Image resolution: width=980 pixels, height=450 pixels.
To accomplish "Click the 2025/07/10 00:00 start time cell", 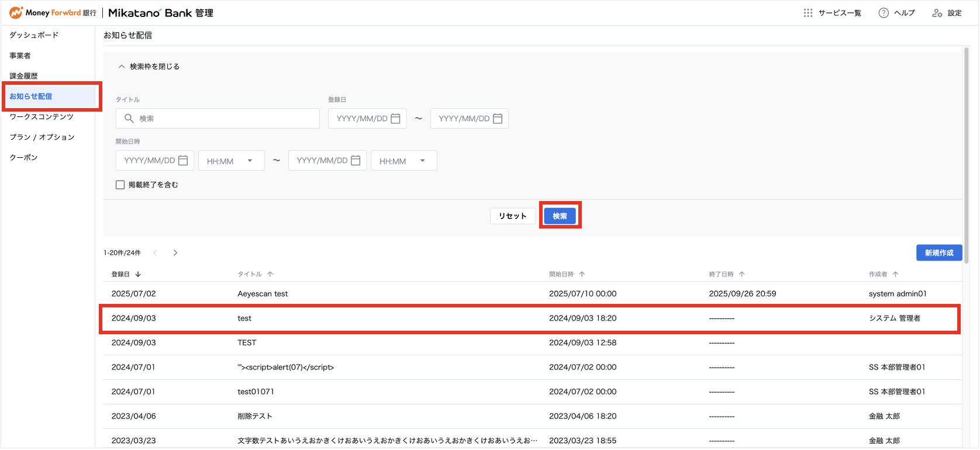I will 582,294.
